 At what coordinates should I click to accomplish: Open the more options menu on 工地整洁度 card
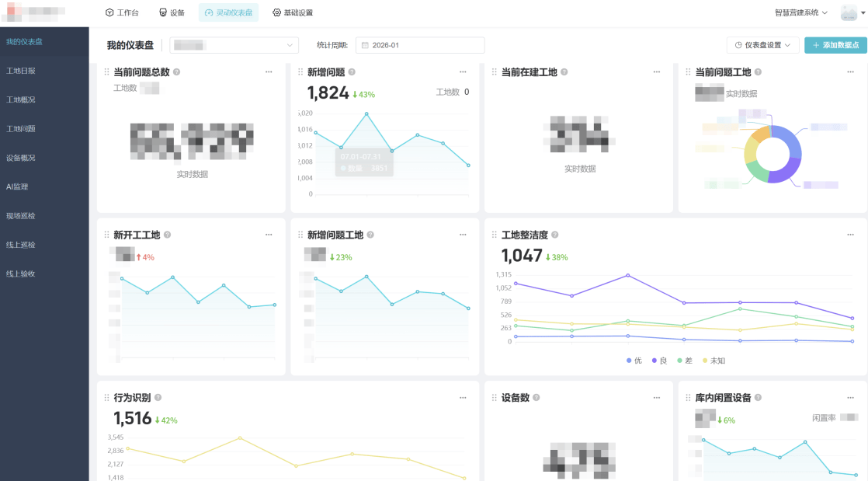[657, 235]
